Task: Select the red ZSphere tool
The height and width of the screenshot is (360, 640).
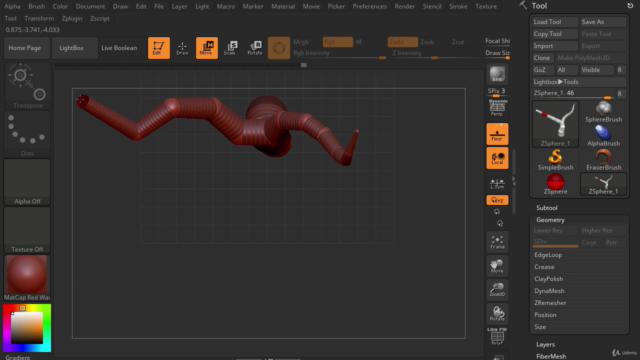Action: [555, 184]
